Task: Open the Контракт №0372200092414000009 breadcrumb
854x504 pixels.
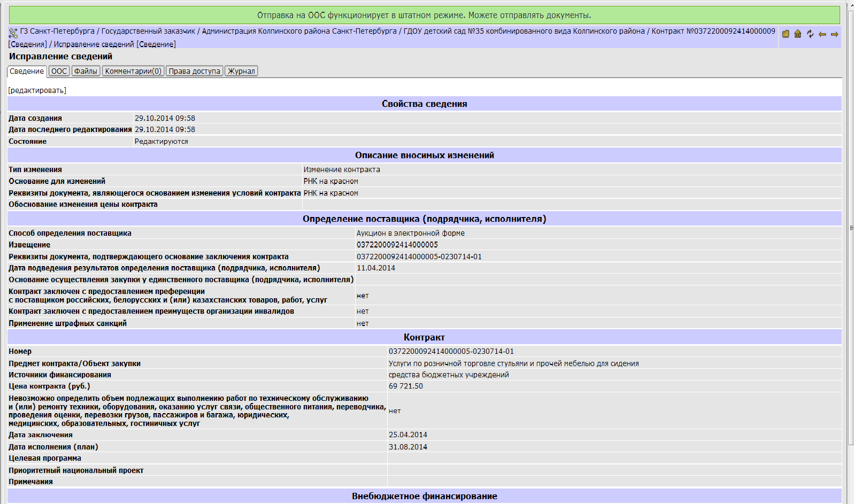Action: tap(713, 31)
